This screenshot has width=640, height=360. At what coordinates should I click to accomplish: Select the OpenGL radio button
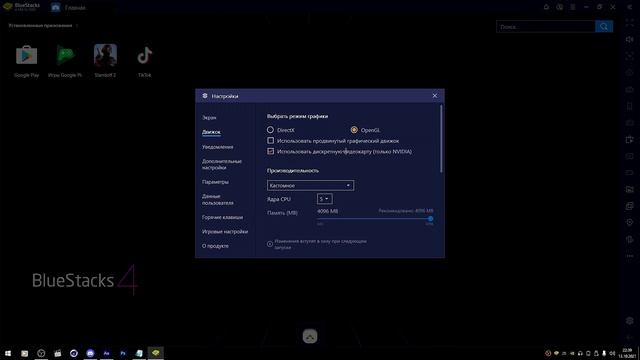pos(354,130)
